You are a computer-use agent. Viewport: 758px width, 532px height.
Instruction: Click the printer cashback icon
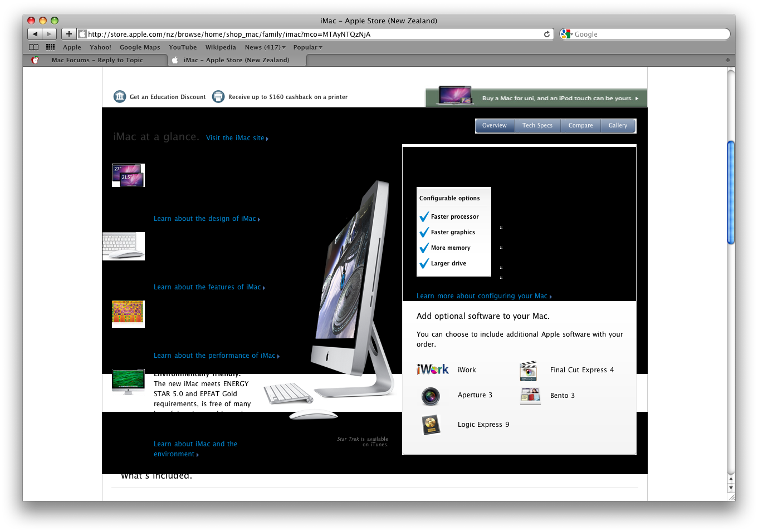click(x=218, y=97)
